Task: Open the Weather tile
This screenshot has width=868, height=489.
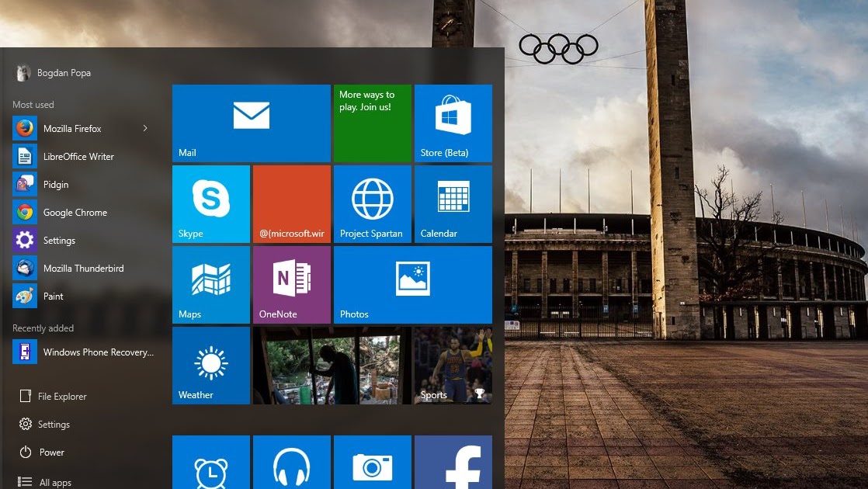Action: click(211, 366)
